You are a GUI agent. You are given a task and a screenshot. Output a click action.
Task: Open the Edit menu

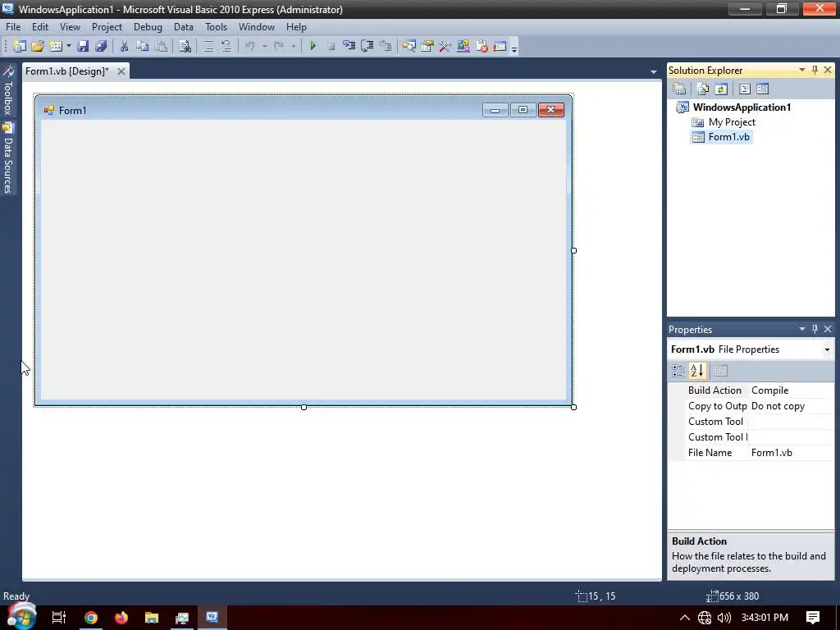[x=40, y=27]
